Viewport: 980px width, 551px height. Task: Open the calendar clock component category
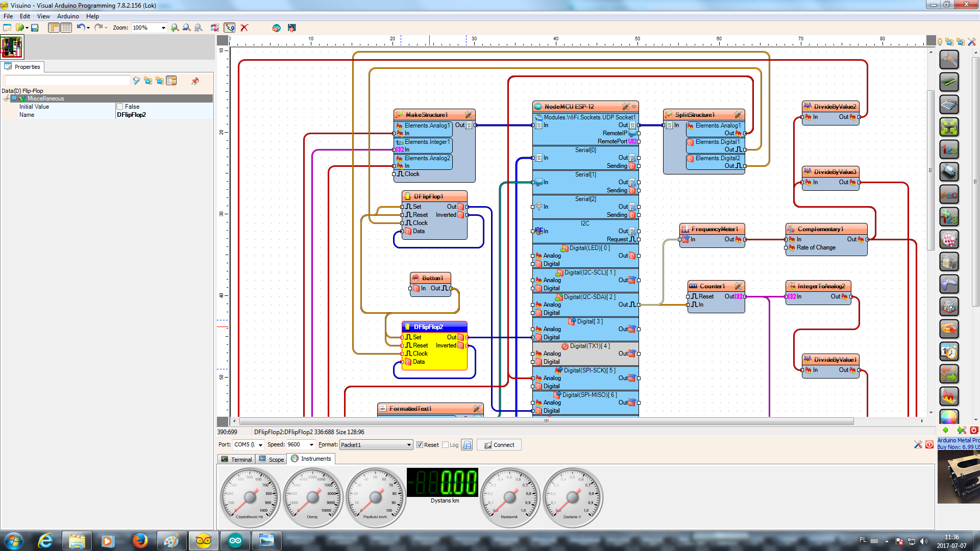pyautogui.click(x=949, y=352)
